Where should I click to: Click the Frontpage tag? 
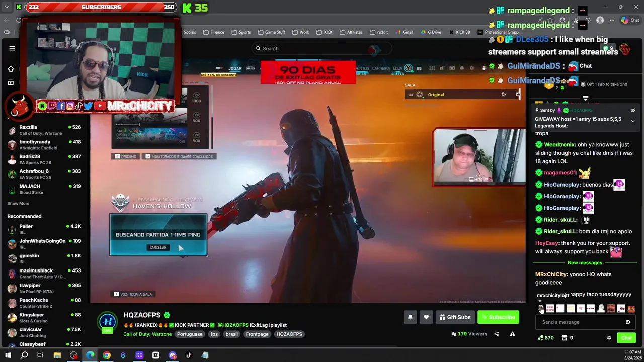pyautogui.click(x=257, y=334)
